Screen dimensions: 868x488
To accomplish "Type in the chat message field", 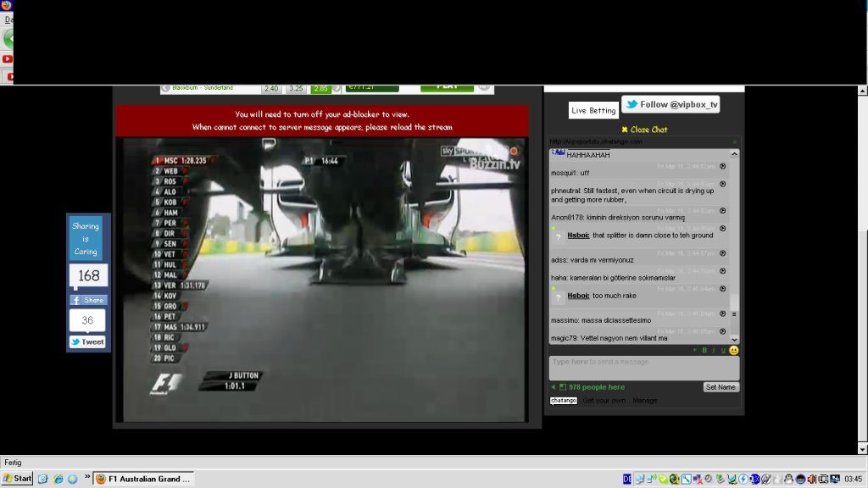I will 643,367.
